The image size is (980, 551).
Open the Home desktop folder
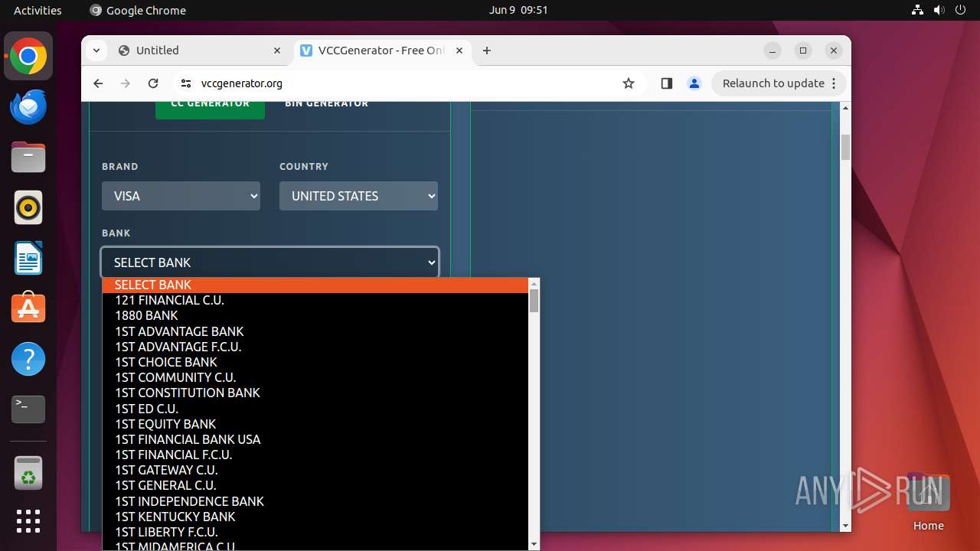coord(928,501)
